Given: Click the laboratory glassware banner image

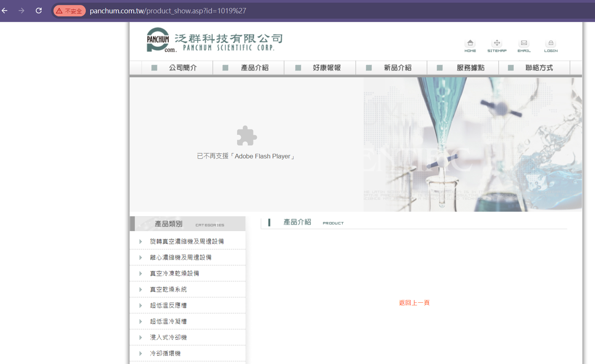Looking at the screenshot, I should 473,144.
